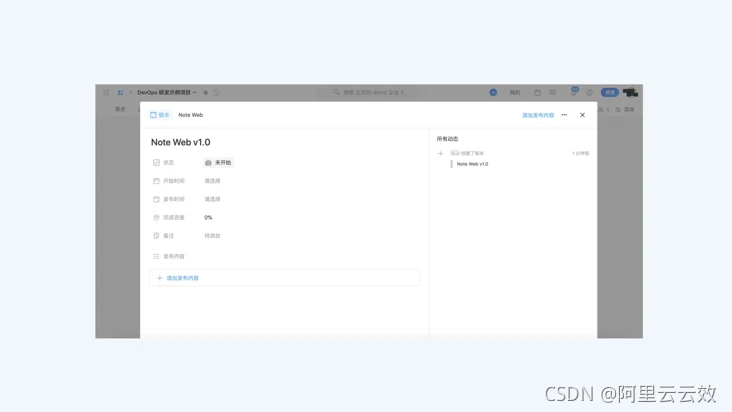Click the 添加发布内容 row with plus
Viewport: 732px width, 412px height.
pos(284,278)
